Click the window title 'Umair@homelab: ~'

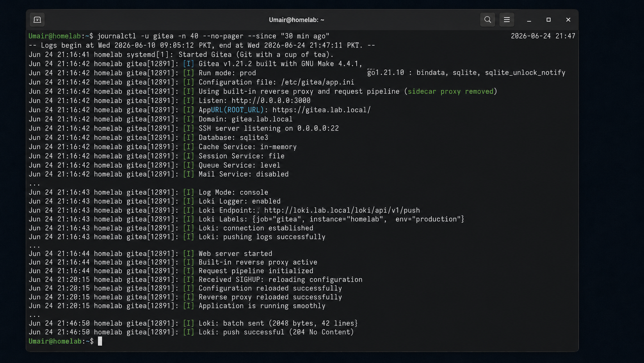tap(296, 20)
